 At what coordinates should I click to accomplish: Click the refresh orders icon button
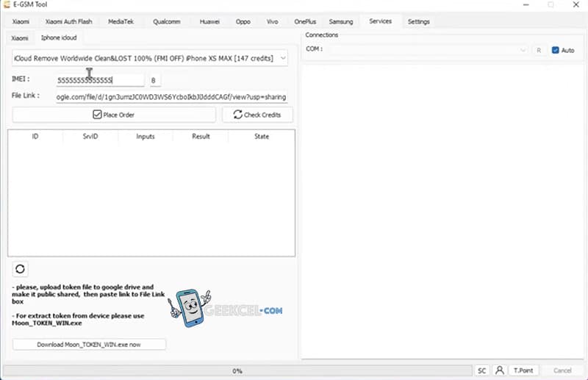21,269
